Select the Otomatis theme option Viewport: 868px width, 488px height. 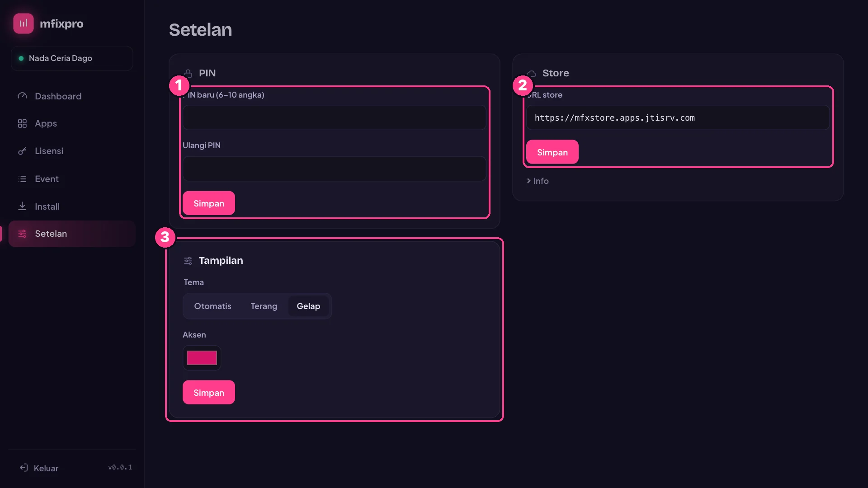[x=212, y=306]
